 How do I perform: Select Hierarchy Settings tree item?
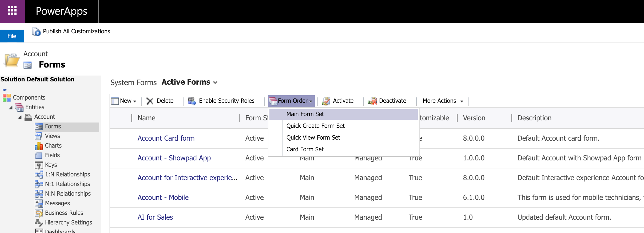coord(69,223)
